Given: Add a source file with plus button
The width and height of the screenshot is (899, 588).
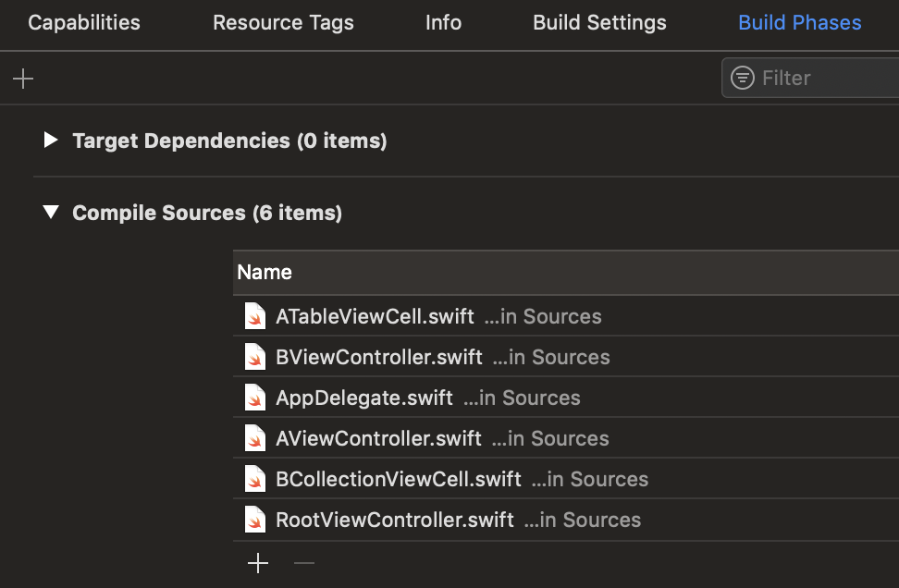Looking at the screenshot, I should coord(258,562).
